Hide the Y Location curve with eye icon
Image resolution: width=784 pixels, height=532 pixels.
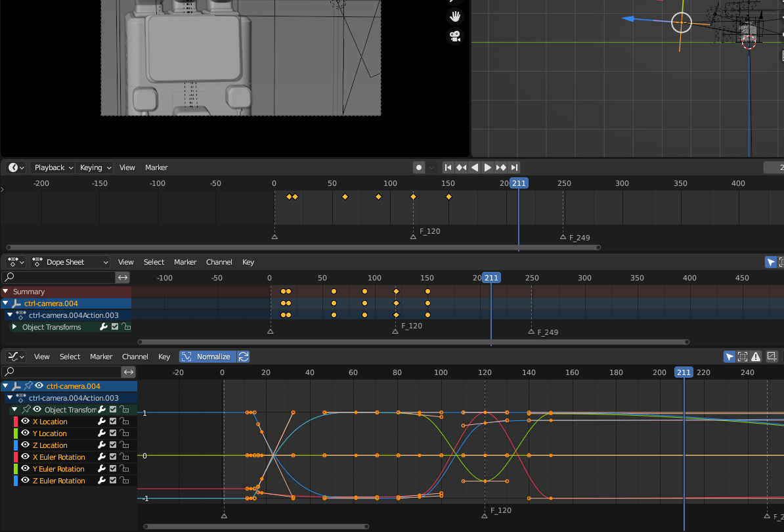tap(26, 433)
